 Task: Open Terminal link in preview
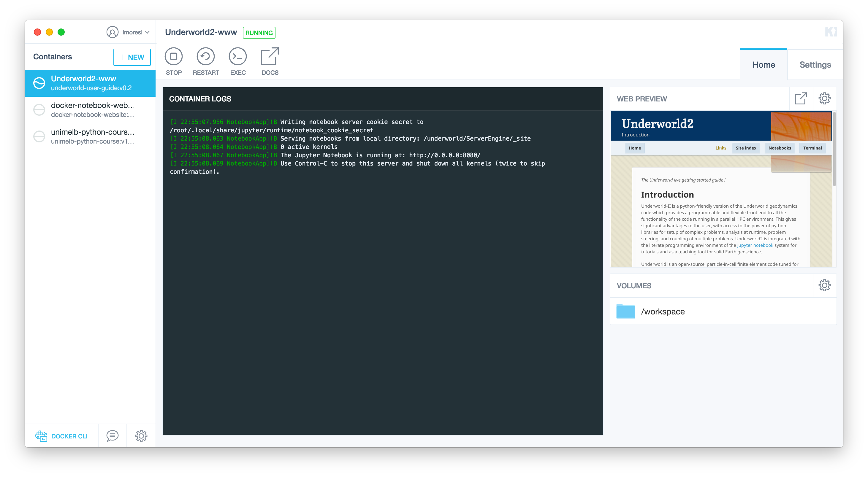point(812,148)
